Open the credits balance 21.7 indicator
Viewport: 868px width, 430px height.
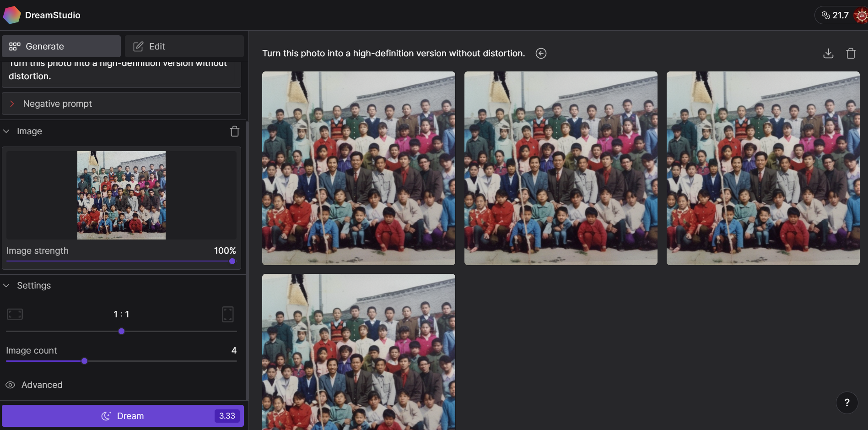[x=835, y=15]
